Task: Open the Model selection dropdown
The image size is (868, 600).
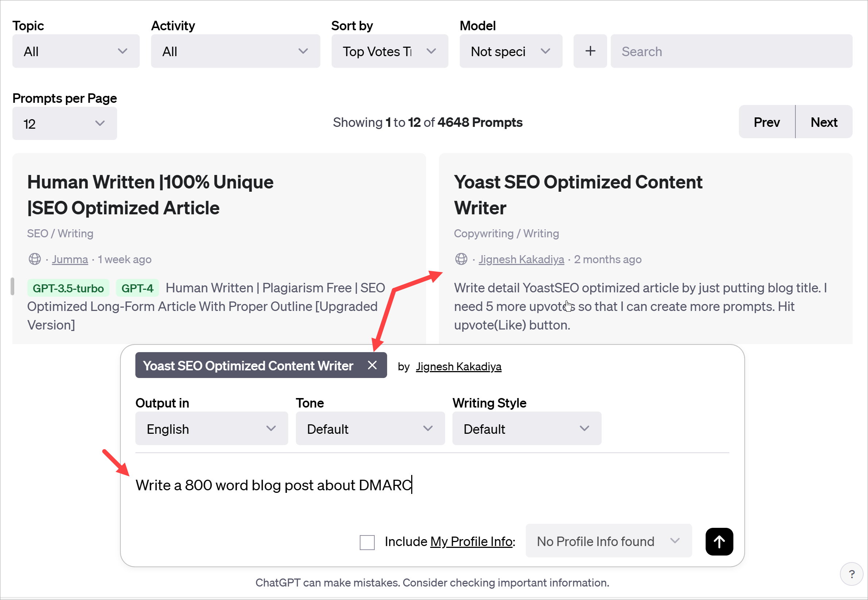Action: click(x=510, y=51)
